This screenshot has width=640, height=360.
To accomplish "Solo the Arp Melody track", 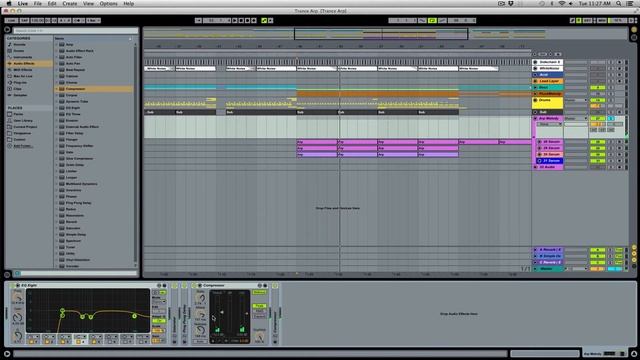I will coord(611,118).
